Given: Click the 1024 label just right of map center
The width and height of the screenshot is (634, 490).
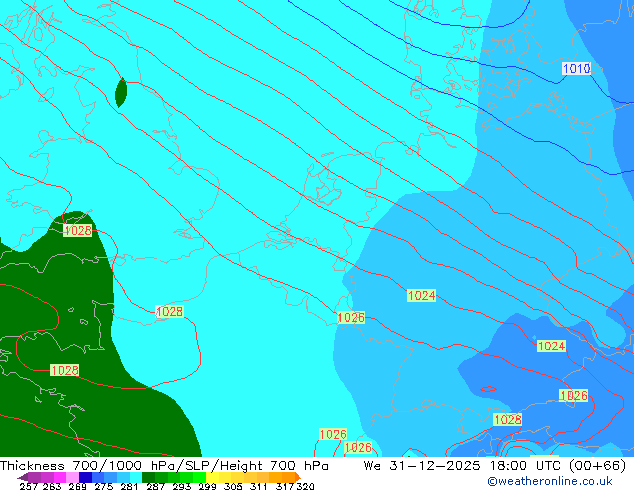Looking at the screenshot, I should tap(422, 296).
